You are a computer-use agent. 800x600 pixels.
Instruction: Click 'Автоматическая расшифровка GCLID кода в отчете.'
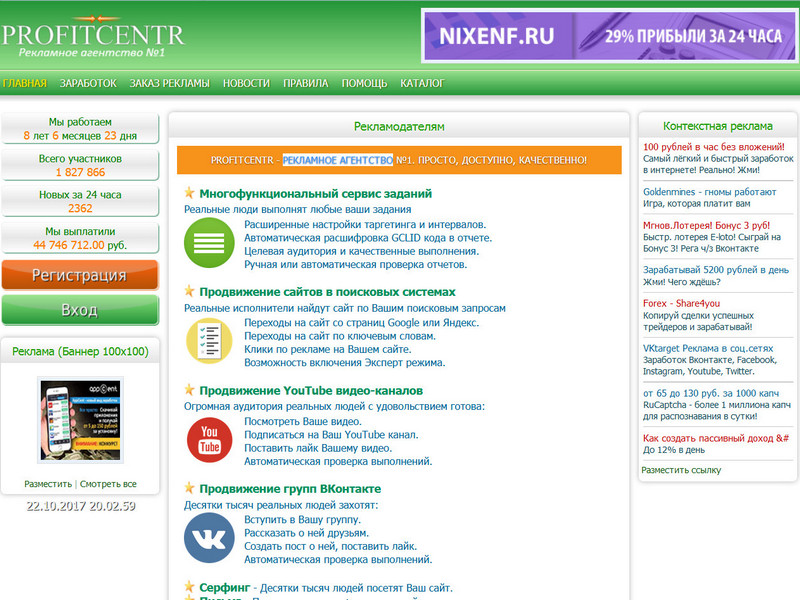click(x=368, y=238)
